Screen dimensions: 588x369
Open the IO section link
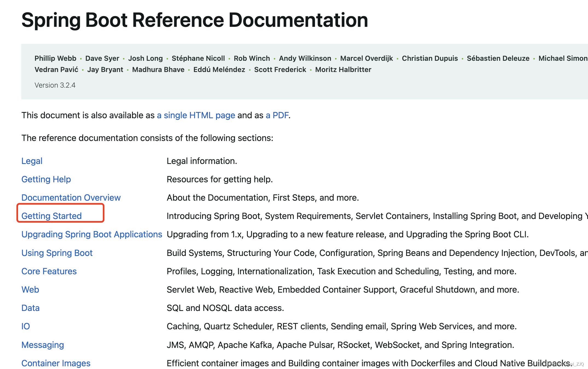25,326
